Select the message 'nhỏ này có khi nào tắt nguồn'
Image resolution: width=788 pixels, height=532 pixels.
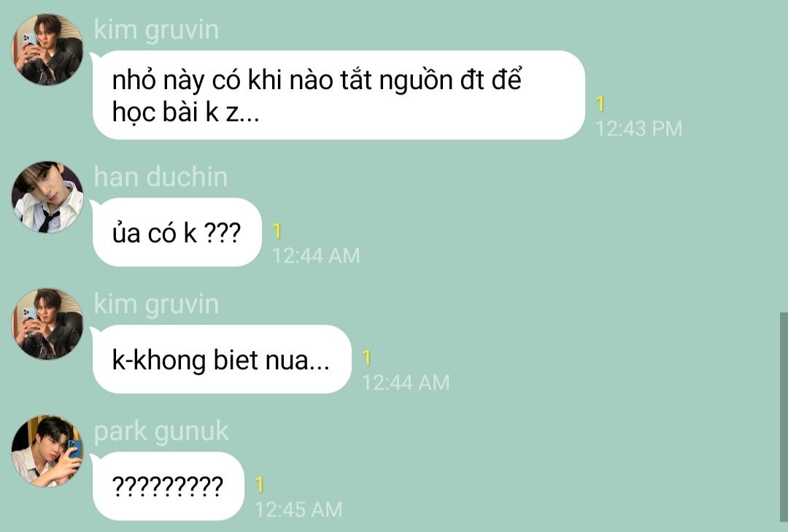(x=339, y=95)
